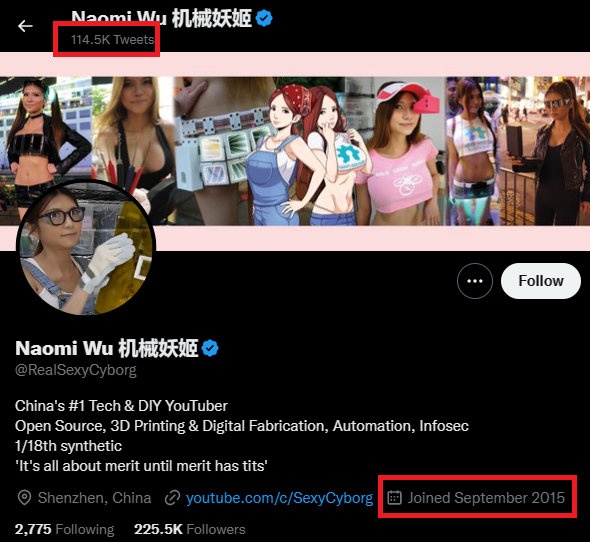Click the Shenzhen, China location text

click(94, 498)
